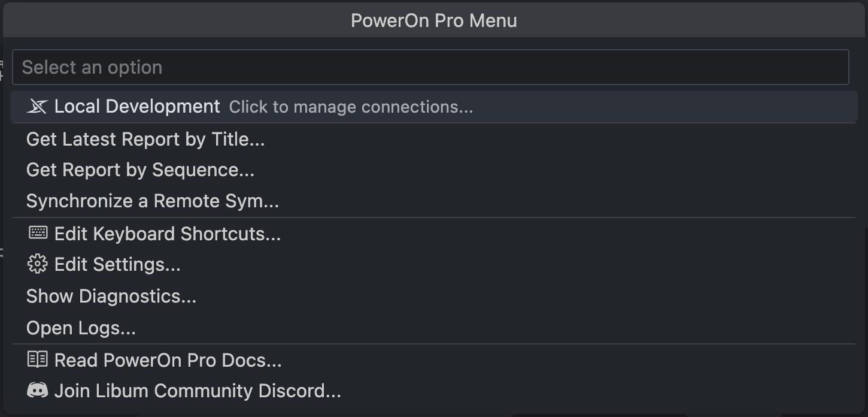Click the keyboard icon beside Edit Keyboard Shortcuts
This screenshot has height=417, width=868.
click(x=38, y=232)
